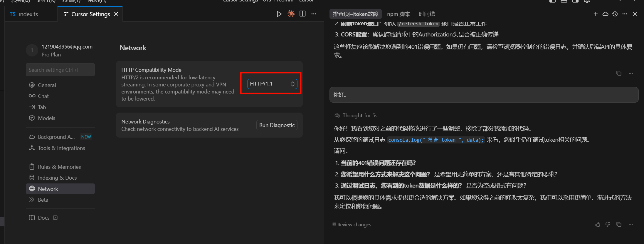
Task: Copy the last response message
Action: [x=619, y=224]
